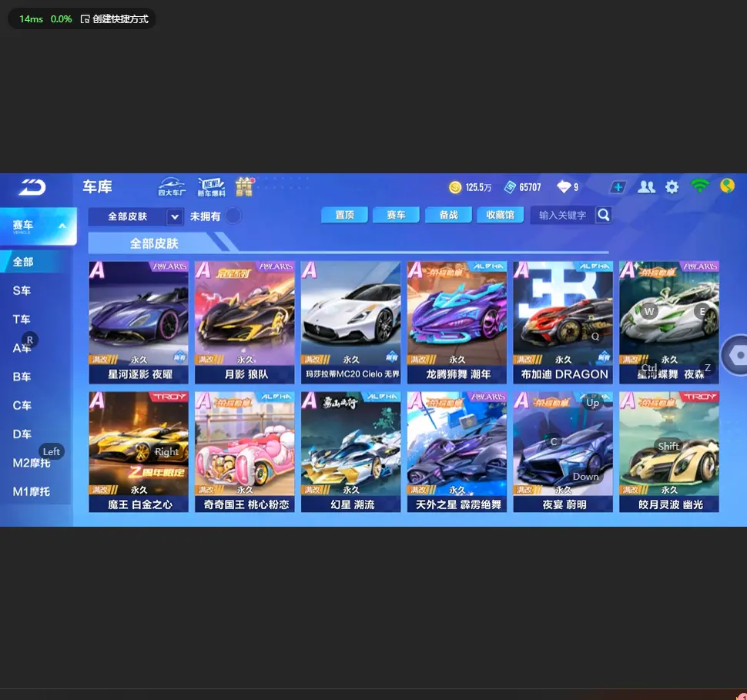Click the magnifier search icon
Screen dimensions: 747x700
604,216
